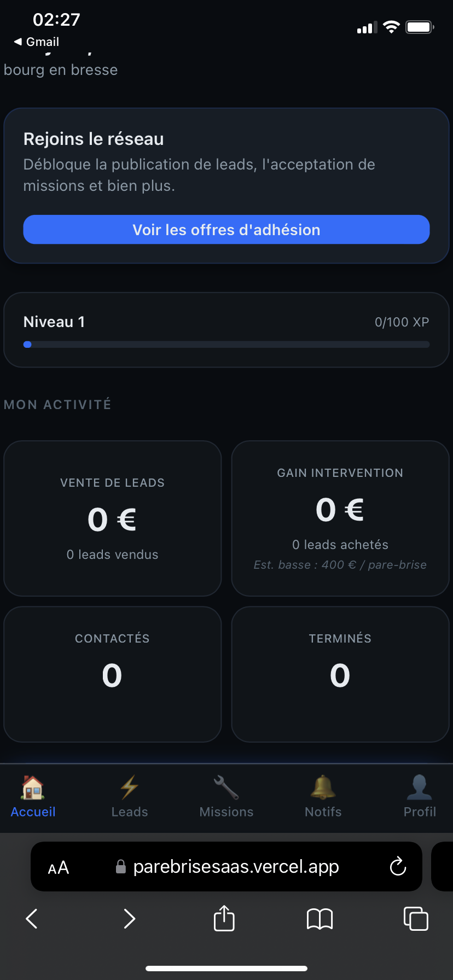Open the Profil person icon
This screenshot has height=980, width=453.
pos(420,788)
